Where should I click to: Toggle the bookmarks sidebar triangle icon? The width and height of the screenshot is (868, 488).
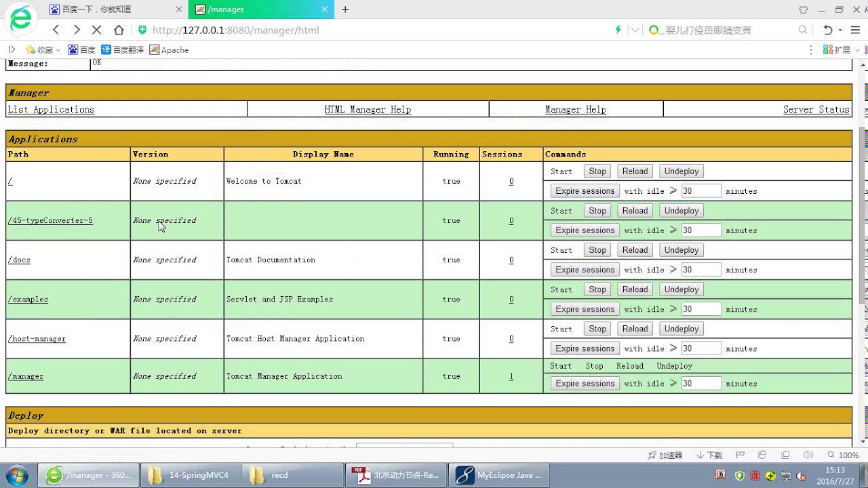pos(12,49)
